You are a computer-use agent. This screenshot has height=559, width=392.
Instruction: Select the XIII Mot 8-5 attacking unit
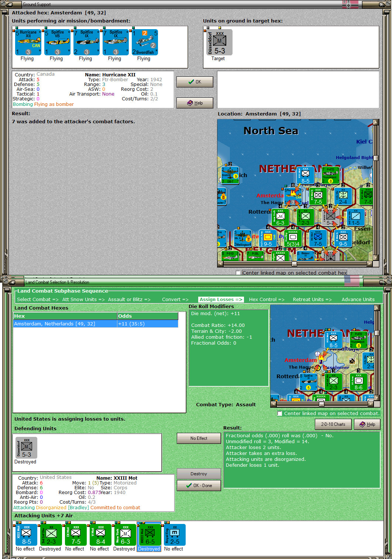[26, 535]
